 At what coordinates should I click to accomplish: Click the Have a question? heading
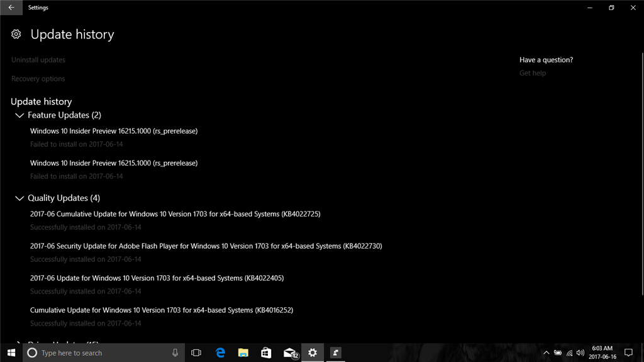pyautogui.click(x=547, y=60)
